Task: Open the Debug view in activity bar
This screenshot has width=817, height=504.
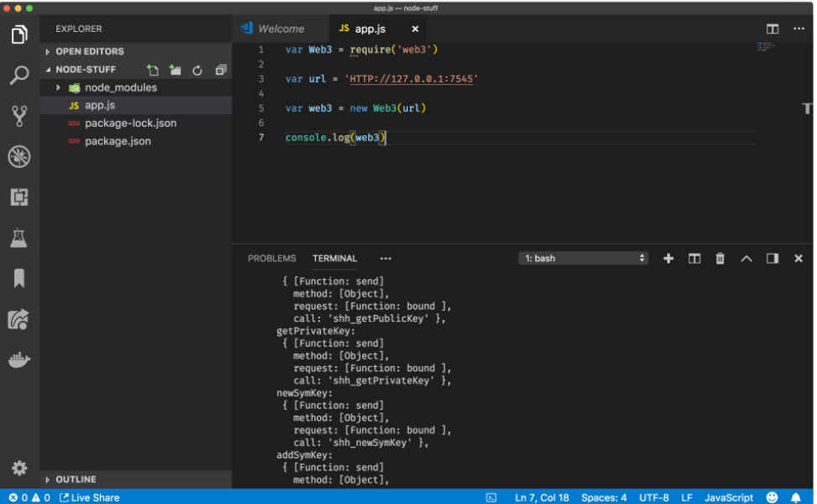Action: pyautogui.click(x=19, y=156)
